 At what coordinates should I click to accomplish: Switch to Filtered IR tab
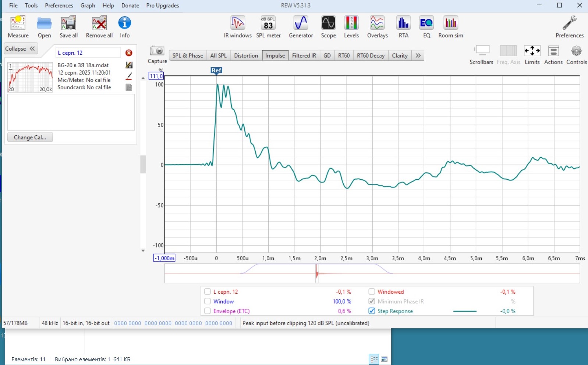[304, 56]
